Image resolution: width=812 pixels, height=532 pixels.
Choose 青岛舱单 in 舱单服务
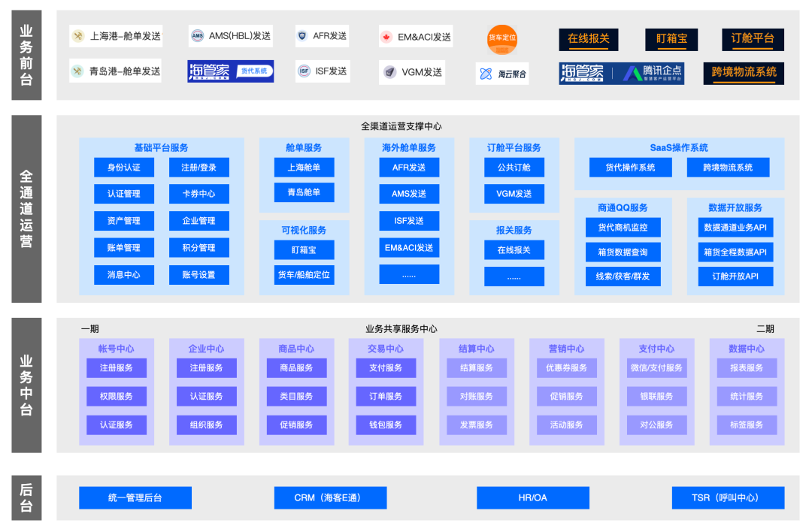click(304, 192)
